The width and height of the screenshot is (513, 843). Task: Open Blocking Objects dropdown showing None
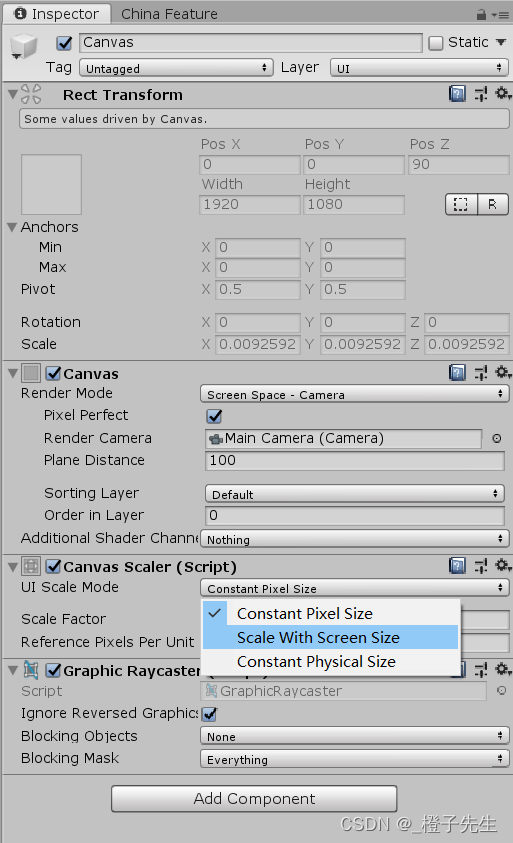click(x=354, y=736)
